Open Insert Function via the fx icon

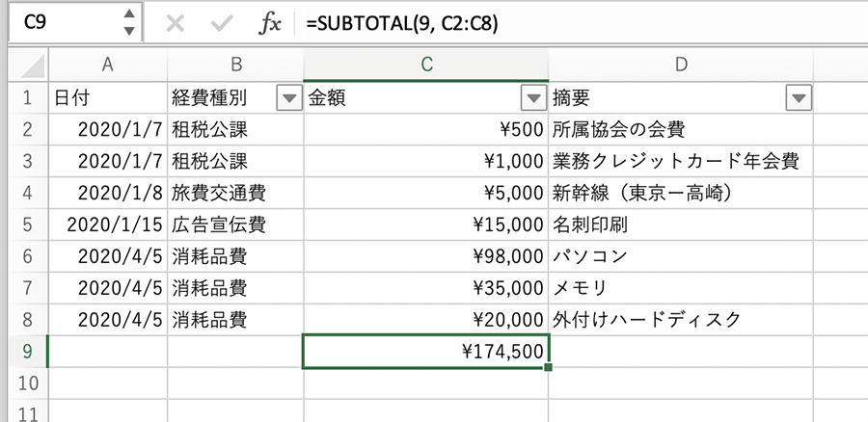point(269,24)
